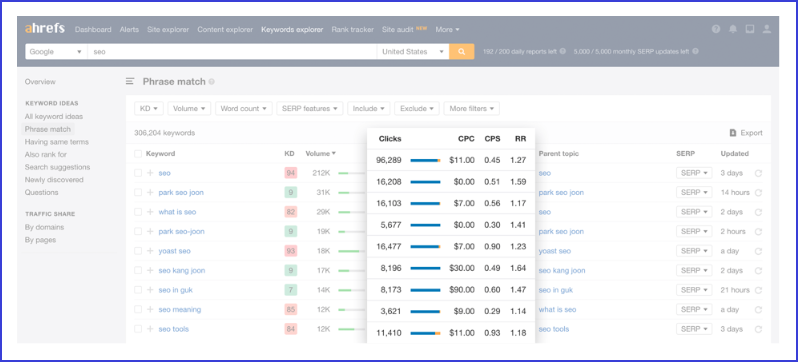Image resolution: width=798 pixels, height=362 pixels.
Task: Open the 'yoast seo' keyword link
Action: pyautogui.click(x=175, y=251)
